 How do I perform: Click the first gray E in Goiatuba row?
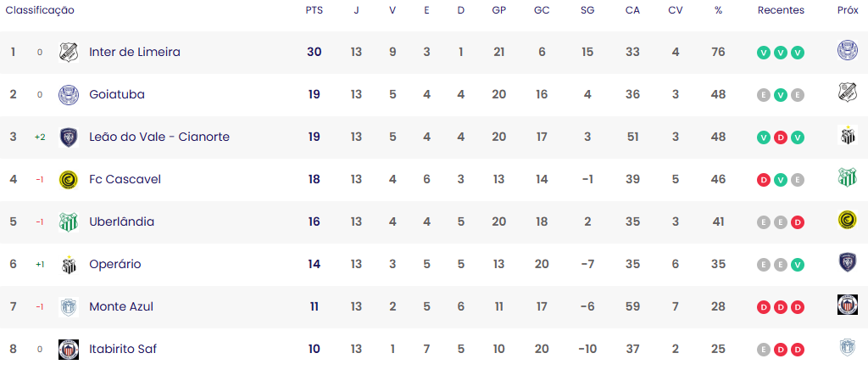(x=764, y=95)
